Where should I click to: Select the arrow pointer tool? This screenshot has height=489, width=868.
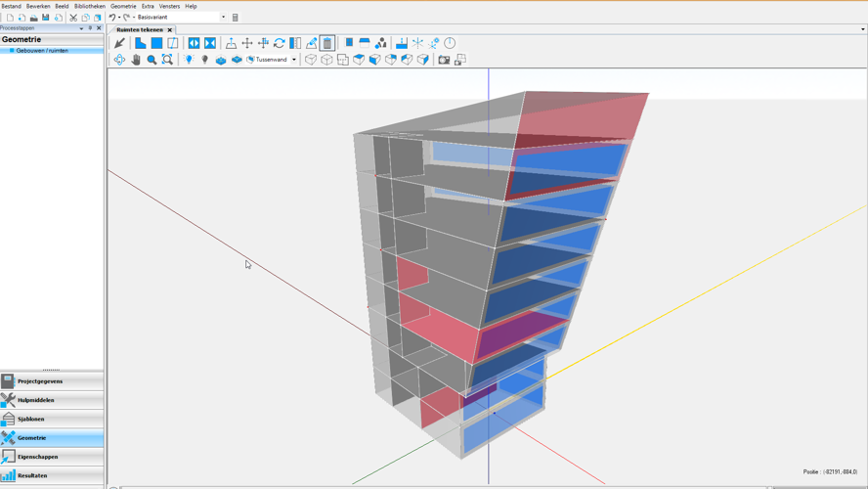[x=119, y=43]
